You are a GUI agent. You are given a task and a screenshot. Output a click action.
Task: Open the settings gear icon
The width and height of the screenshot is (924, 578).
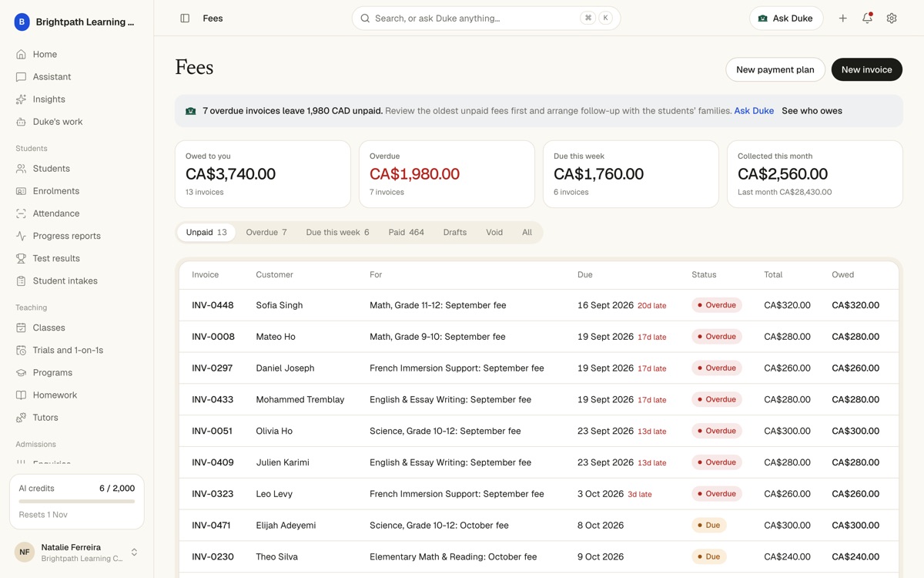(x=892, y=18)
